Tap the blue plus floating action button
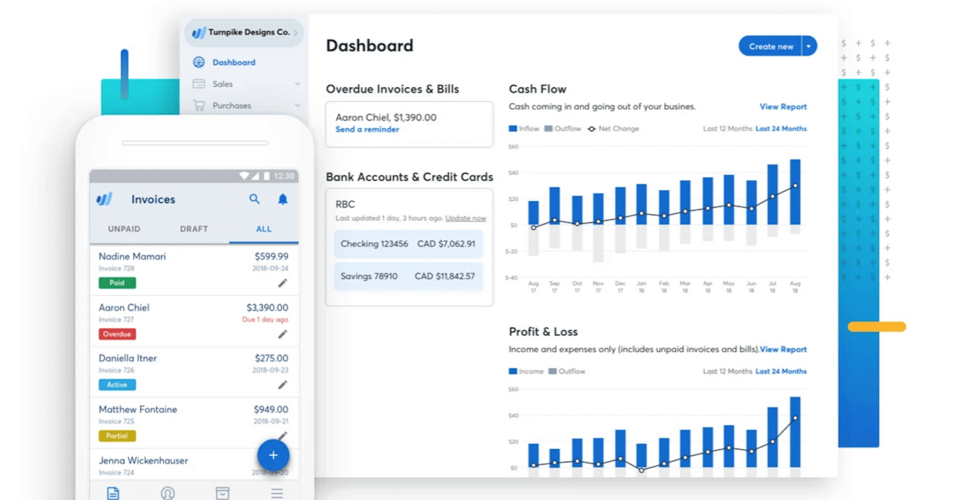 [273, 455]
